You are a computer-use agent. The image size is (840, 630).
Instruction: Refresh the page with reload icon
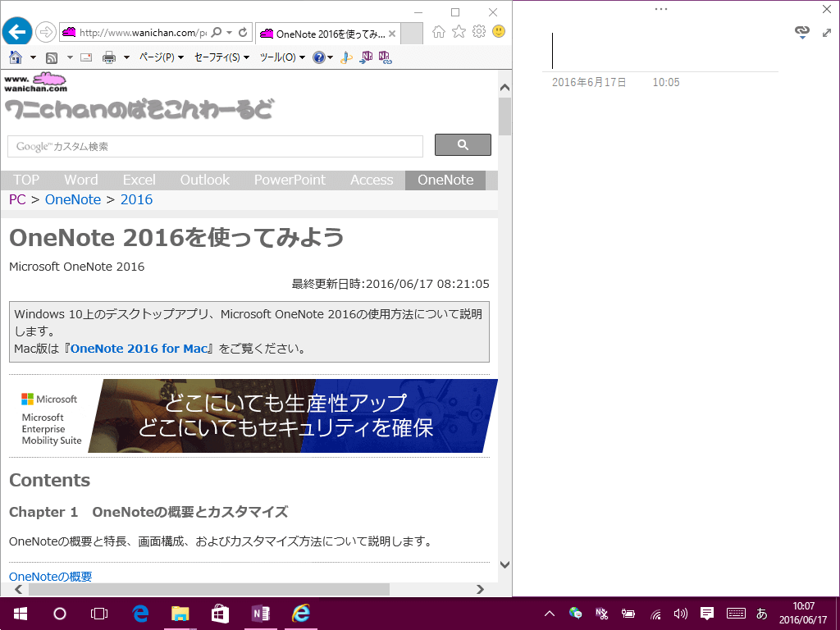[x=243, y=33]
